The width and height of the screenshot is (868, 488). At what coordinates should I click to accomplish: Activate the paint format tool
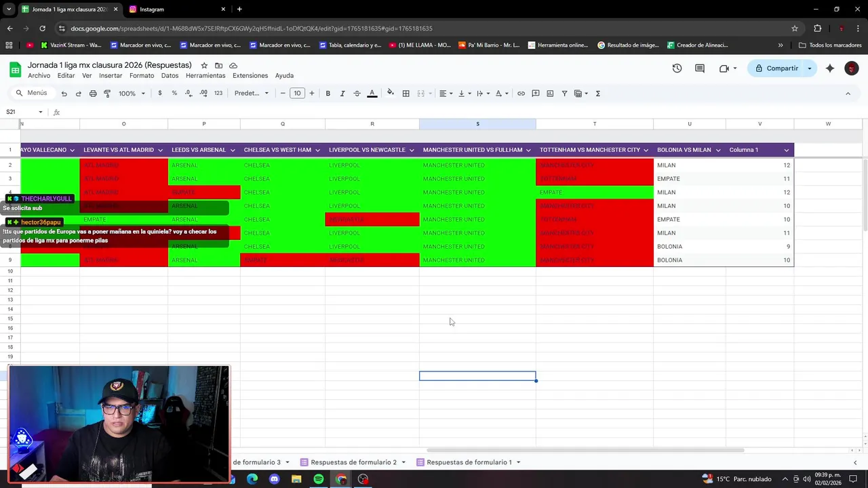[x=107, y=94]
